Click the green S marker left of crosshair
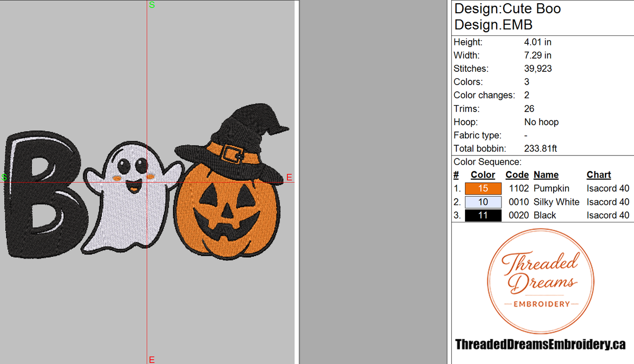This screenshot has height=364, width=634. click(x=4, y=178)
